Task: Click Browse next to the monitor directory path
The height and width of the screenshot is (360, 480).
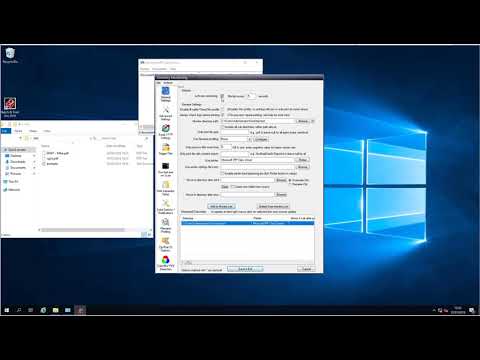Action: [x=303, y=121]
